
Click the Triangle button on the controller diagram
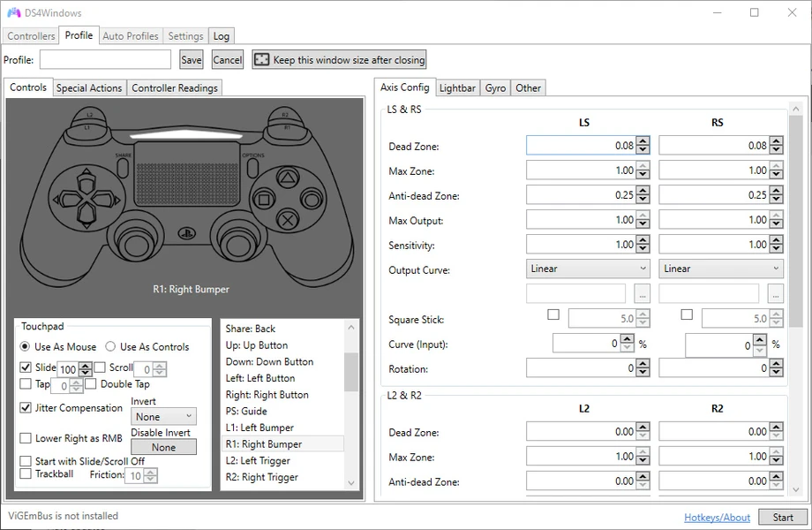(x=287, y=177)
